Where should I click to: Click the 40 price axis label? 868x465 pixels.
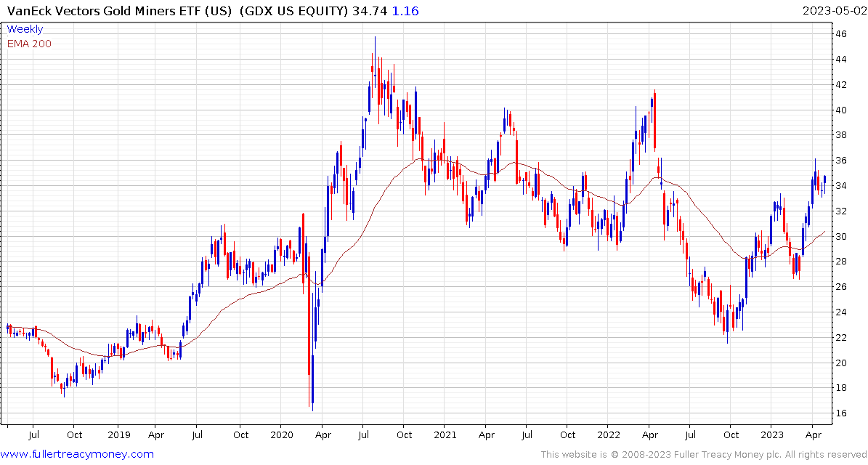pos(841,110)
